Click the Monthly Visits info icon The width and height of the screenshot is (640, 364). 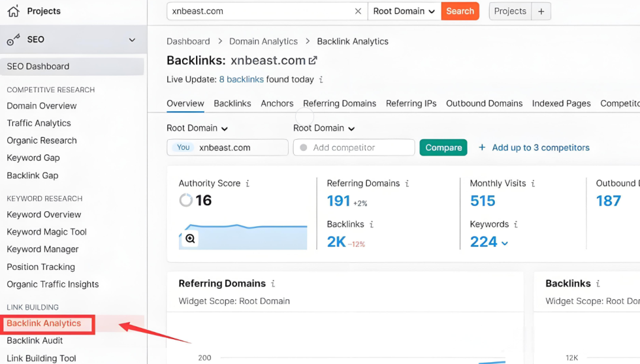tap(533, 183)
